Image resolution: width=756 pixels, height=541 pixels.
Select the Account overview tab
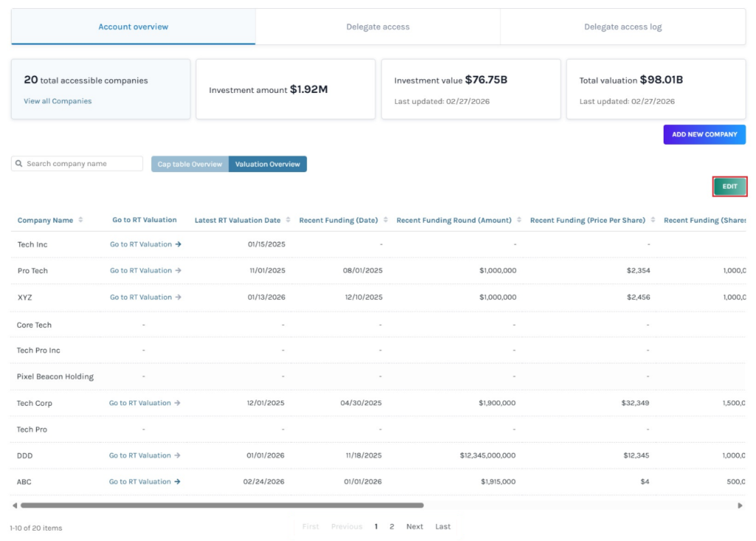(x=133, y=27)
